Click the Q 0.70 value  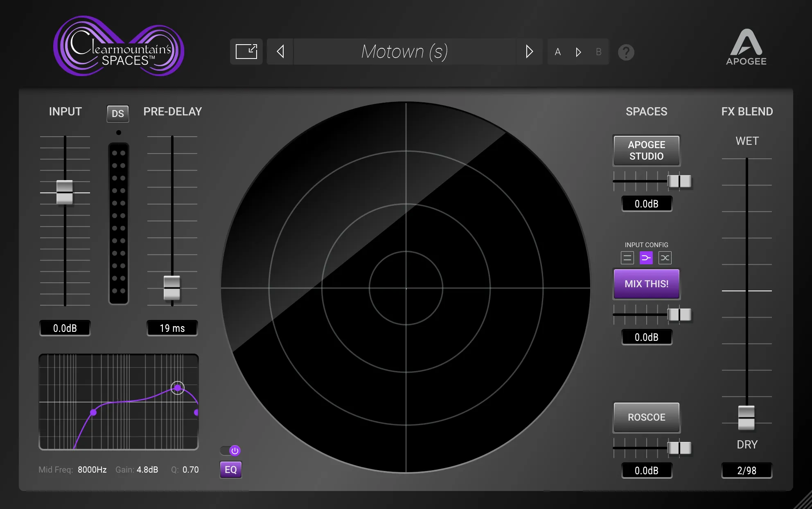coord(191,470)
